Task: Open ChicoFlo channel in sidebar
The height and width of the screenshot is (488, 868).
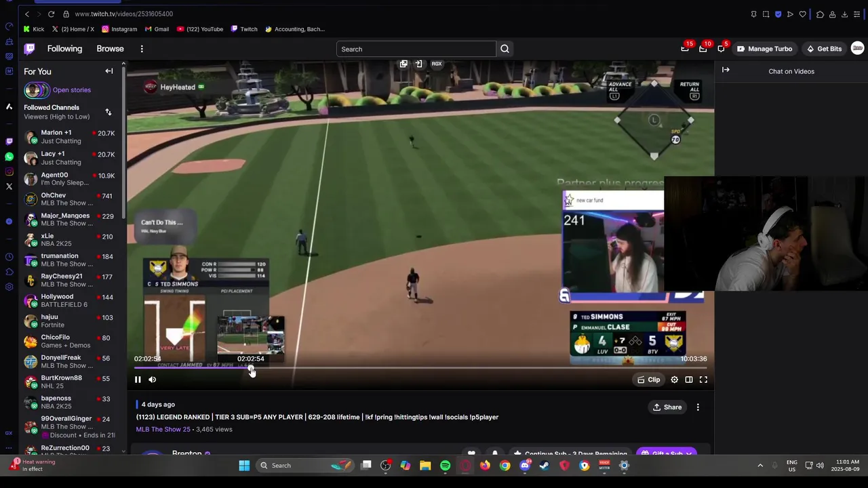Action: point(70,342)
